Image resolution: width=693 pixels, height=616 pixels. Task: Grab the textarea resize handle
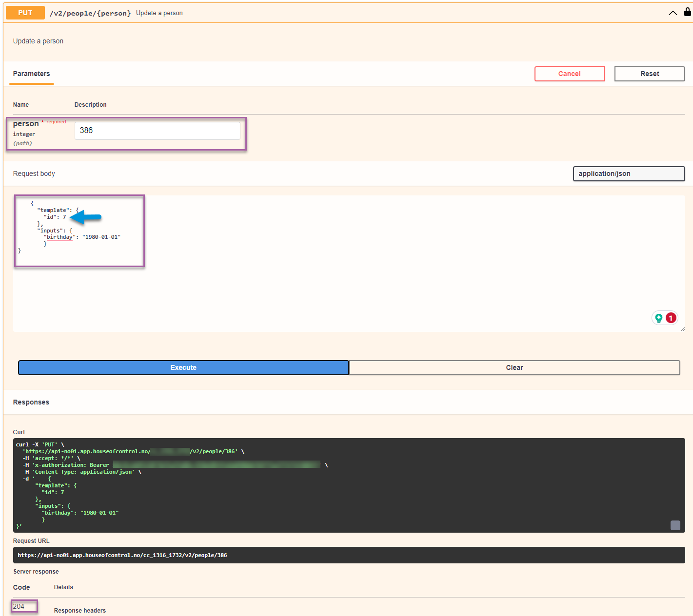(x=682, y=329)
